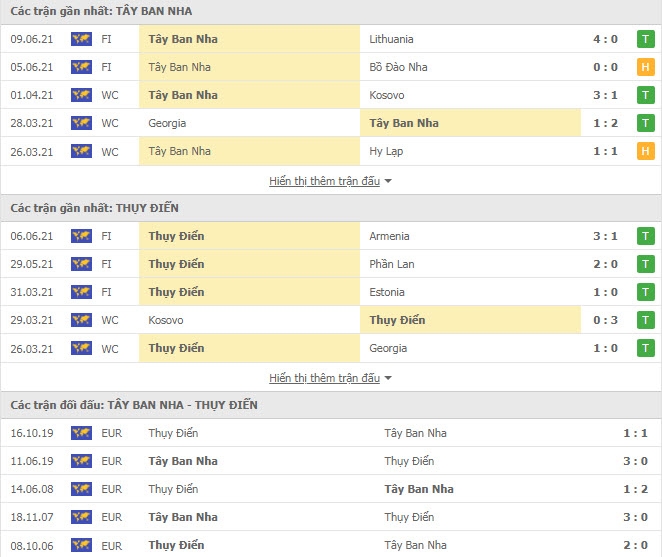Click the green T badge for Lithuania match
This screenshot has height=557, width=662.
[x=645, y=39]
